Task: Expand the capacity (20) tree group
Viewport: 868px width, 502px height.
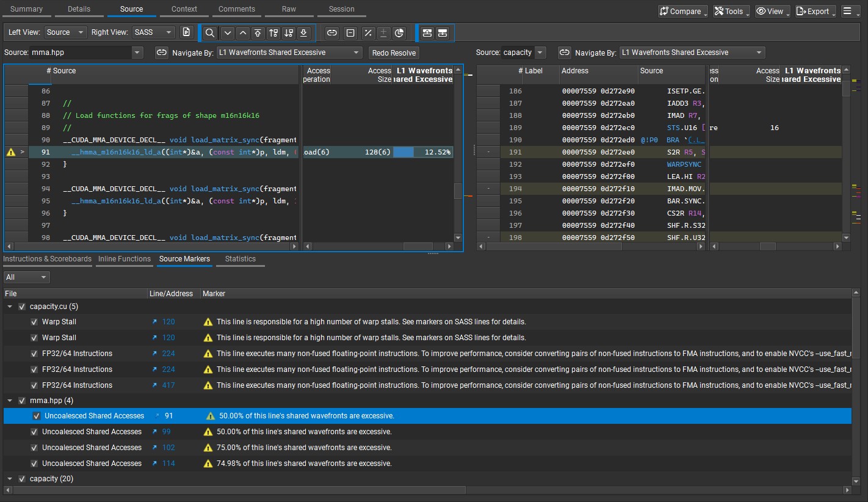Action: coord(10,479)
